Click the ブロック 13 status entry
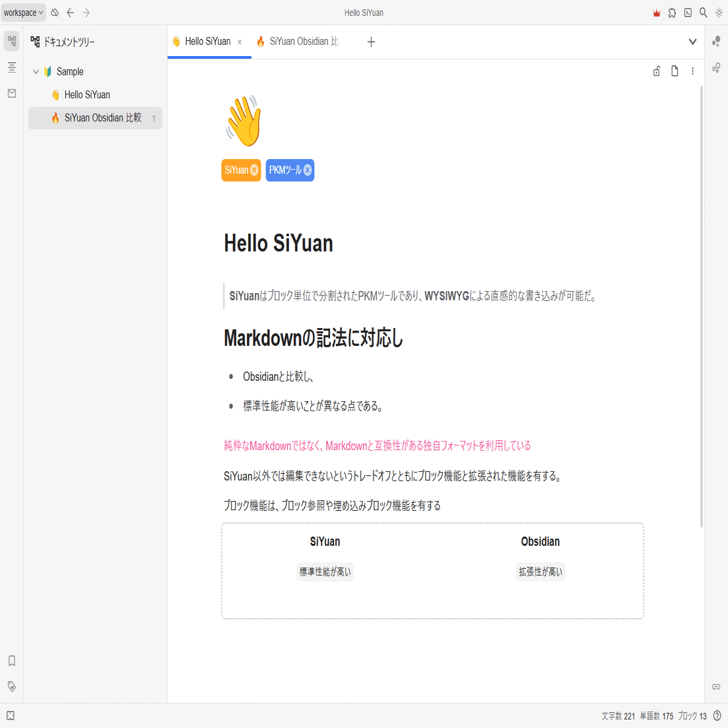The height and width of the screenshot is (728, 728). point(692,716)
